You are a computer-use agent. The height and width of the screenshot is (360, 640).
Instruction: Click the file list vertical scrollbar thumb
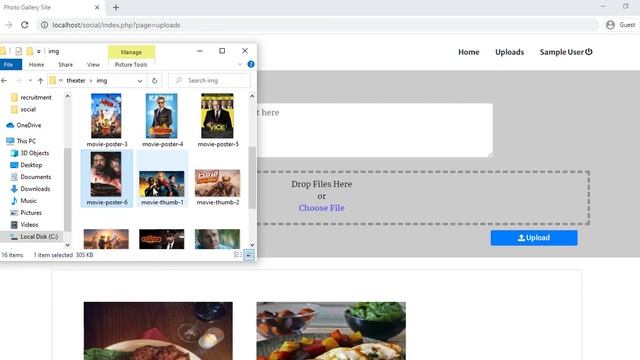[x=252, y=178]
